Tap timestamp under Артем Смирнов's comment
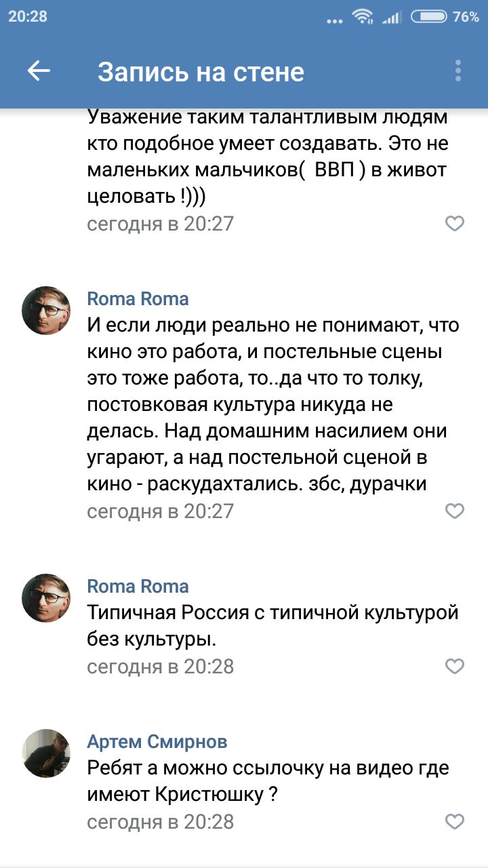 161,822
